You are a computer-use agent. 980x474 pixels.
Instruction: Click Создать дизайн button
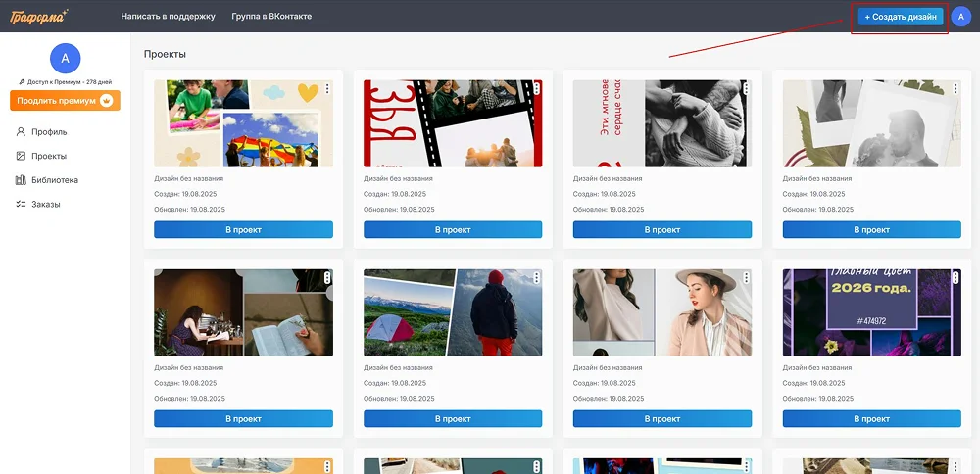900,17
